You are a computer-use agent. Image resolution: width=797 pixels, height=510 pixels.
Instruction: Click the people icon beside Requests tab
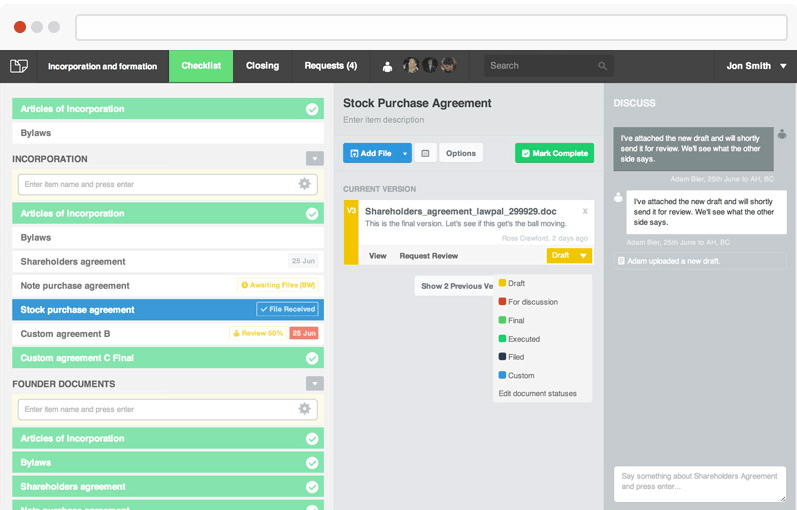click(x=387, y=66)
